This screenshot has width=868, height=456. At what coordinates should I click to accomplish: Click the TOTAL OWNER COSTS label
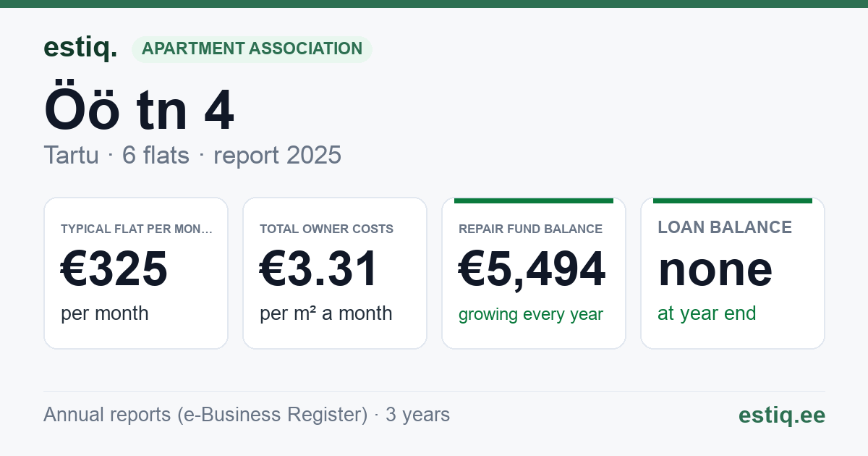[326, 229]
